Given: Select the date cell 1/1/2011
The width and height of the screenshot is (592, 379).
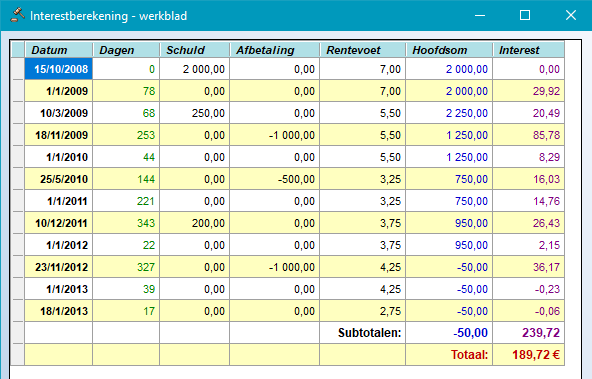Looking at the screenshot, I should tap(59, 201).
